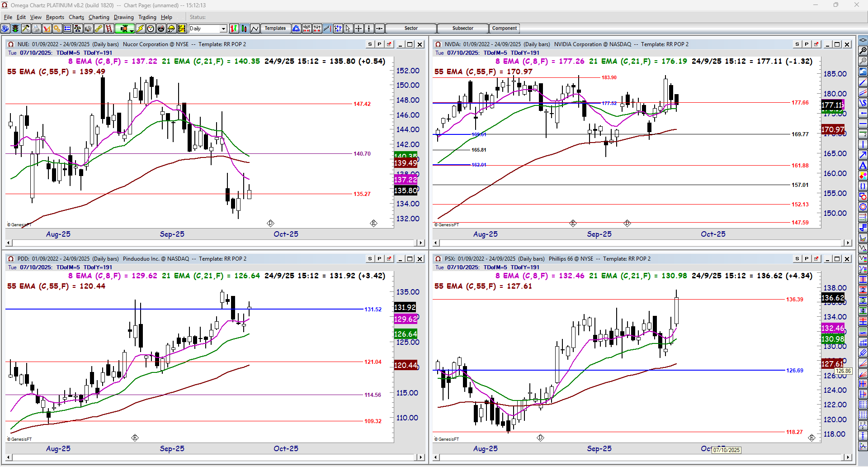Open the File menu
This screenshot has height=467, width=868.
[x=8, y=17]
